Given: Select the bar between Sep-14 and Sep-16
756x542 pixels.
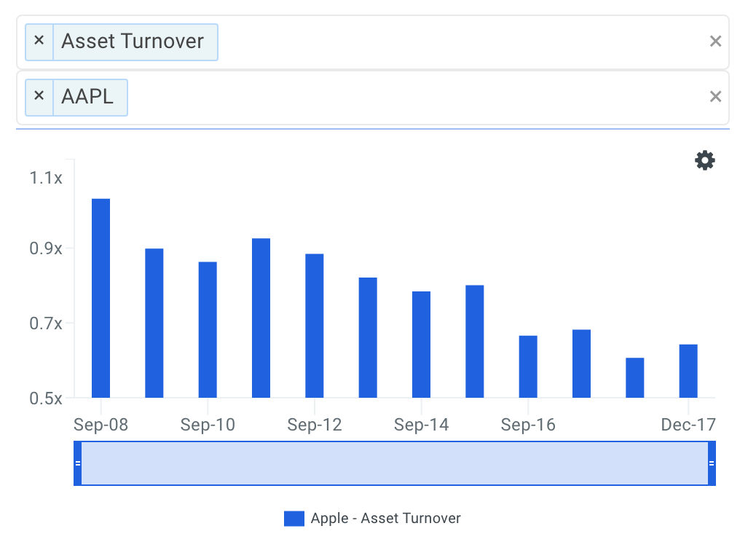Looking at the screenshot, I should [x=474, y=342].
